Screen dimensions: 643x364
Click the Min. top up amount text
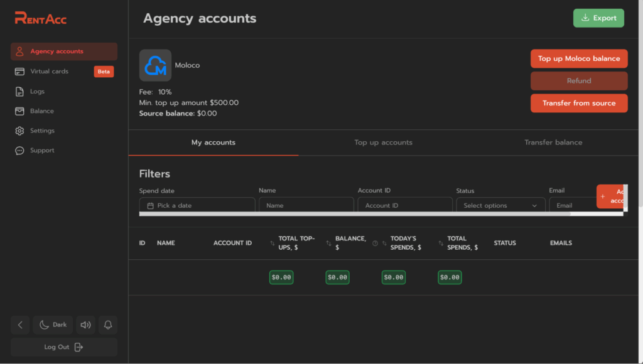point(188,103)
